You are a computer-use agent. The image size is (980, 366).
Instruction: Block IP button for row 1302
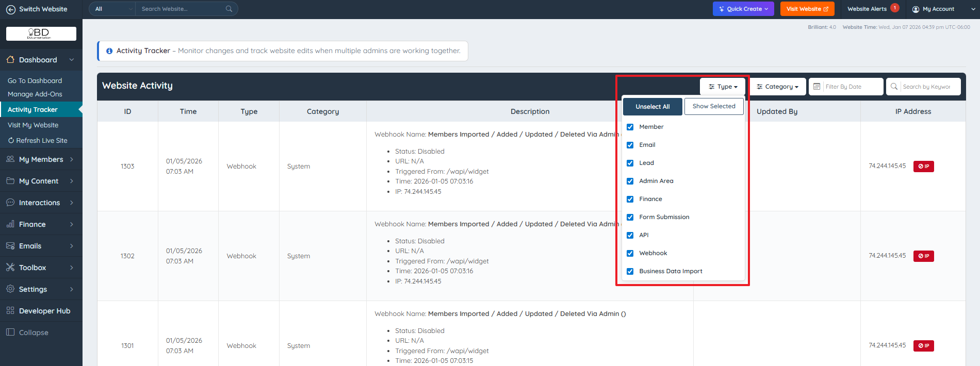(924, 256)
